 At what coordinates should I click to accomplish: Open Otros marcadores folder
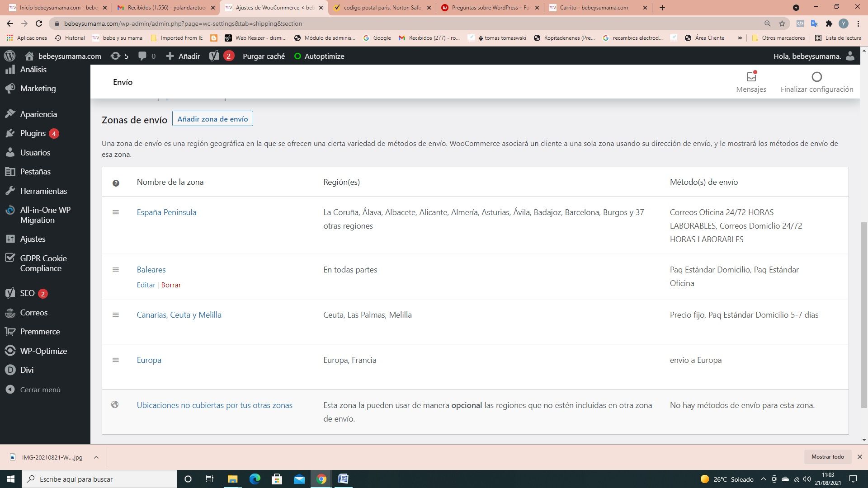(x=778, y=38)
